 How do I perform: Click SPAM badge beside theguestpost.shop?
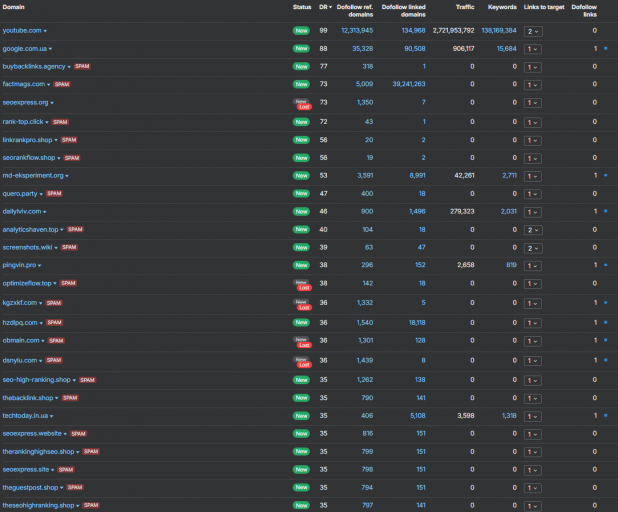pyautogui.click(x=75, y=487)
